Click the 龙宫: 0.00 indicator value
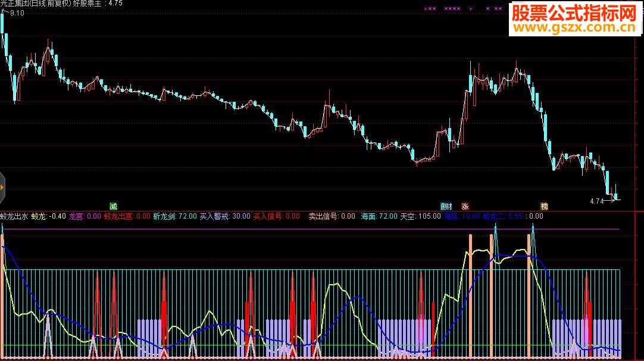 point(85,216)
